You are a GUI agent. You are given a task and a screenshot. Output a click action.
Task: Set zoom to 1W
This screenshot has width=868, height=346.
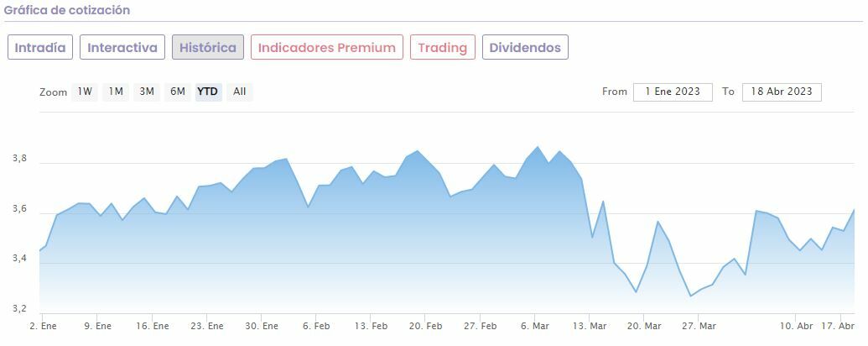[x=85, y=92]
